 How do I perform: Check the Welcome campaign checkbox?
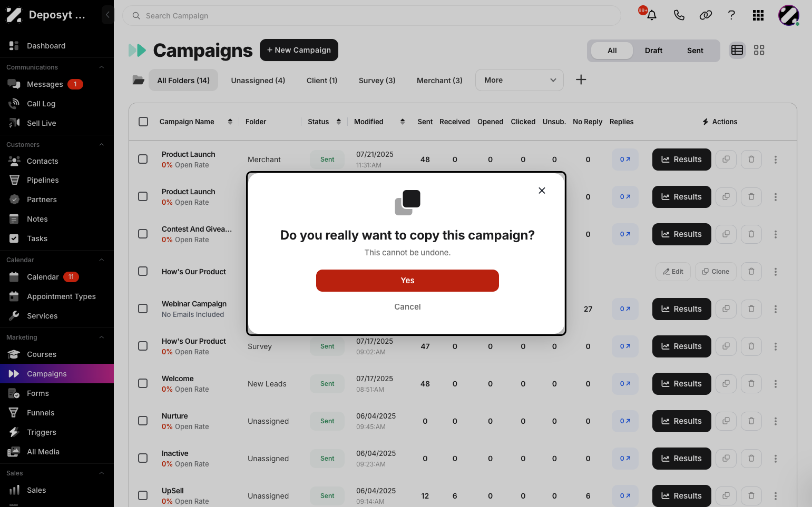click(x=143, y=383)
